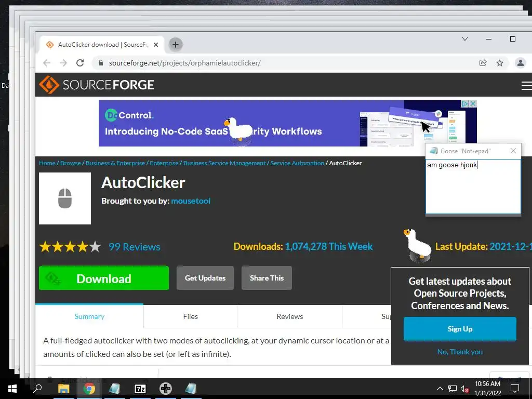The height and width of the screenshot is (399, 532).
Task: Click the star rating row
Action: click(x=70, y=247)
